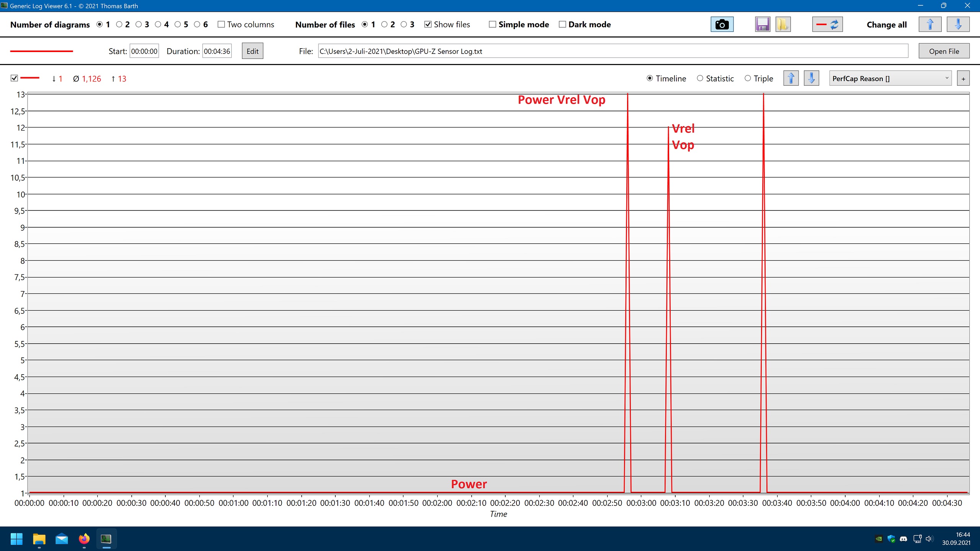Set number of files to 3
Image resolution: width=980 pixels, height=551 pixels.
[x=404, y=24]
